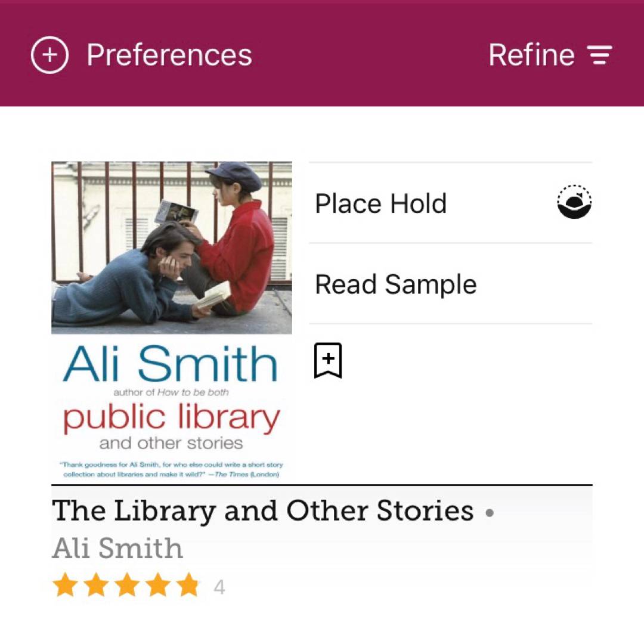Open the cover photo of two people reading
The width and height of the screenshot is (644, 644).
tap(172, 247)
